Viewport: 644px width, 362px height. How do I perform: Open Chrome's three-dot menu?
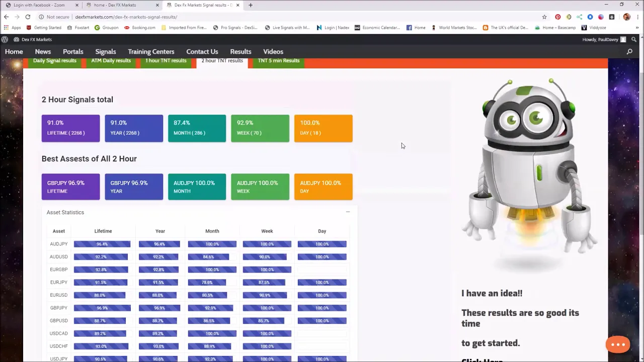[x=637, y=17]
